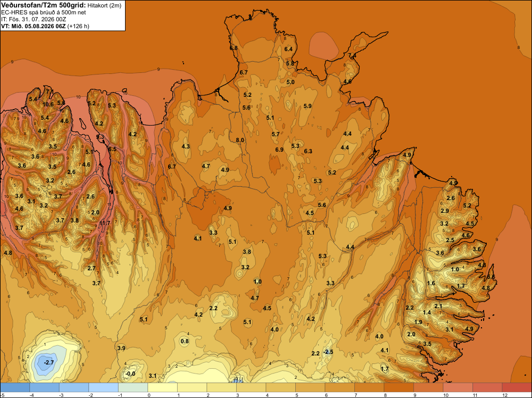Click the '-0.0' temperature value
532x398 pixels.
[x=130, y=374]
